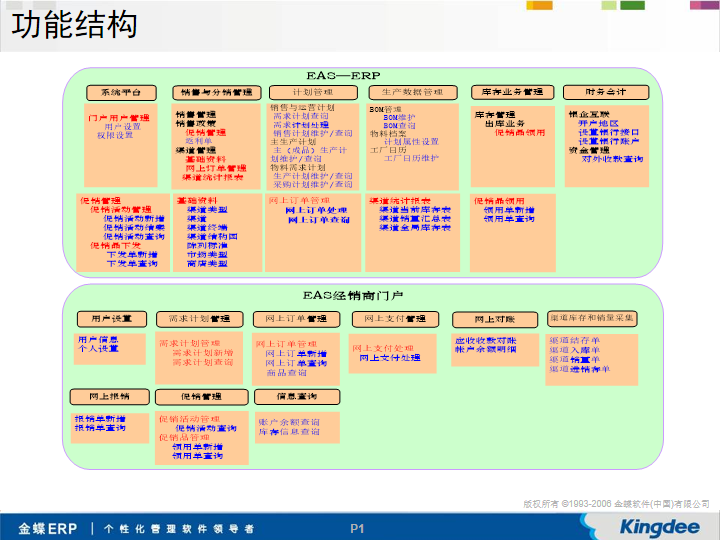The height and width of the screenshot is (540, 720).
Task: Open the BOM维护 entry
Action: pos(399,118)
